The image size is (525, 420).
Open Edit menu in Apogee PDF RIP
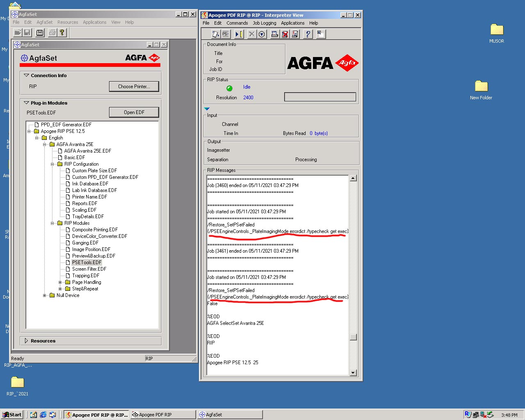tap(218, 23)
